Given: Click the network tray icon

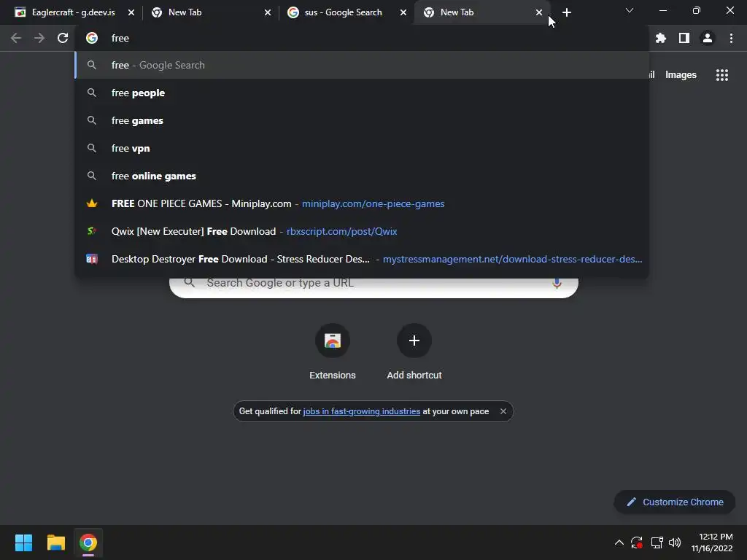Looking at the screenshot, I should [x=657, y=542].
